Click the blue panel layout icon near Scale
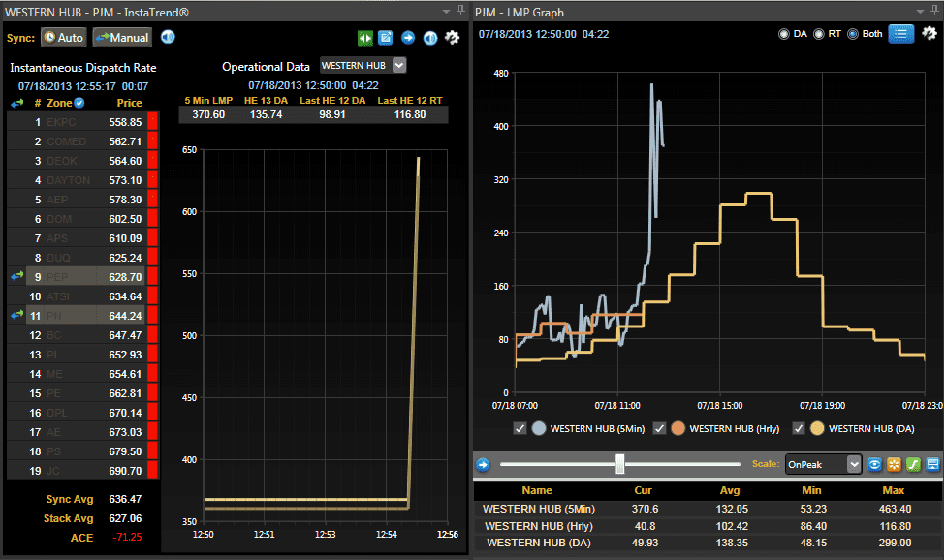Screen dimensions: 946x560 pyautogui.click(x=932, y=464)
